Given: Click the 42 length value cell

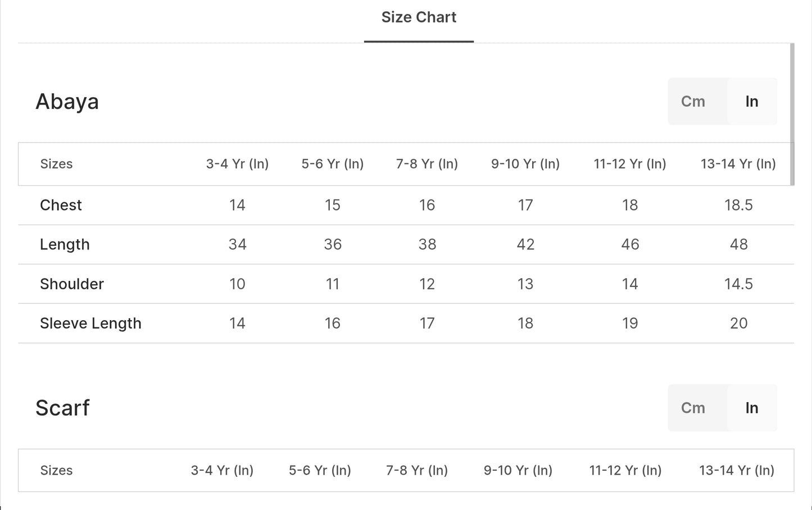Looking at the screenshot, I should [x=525, y=245].
